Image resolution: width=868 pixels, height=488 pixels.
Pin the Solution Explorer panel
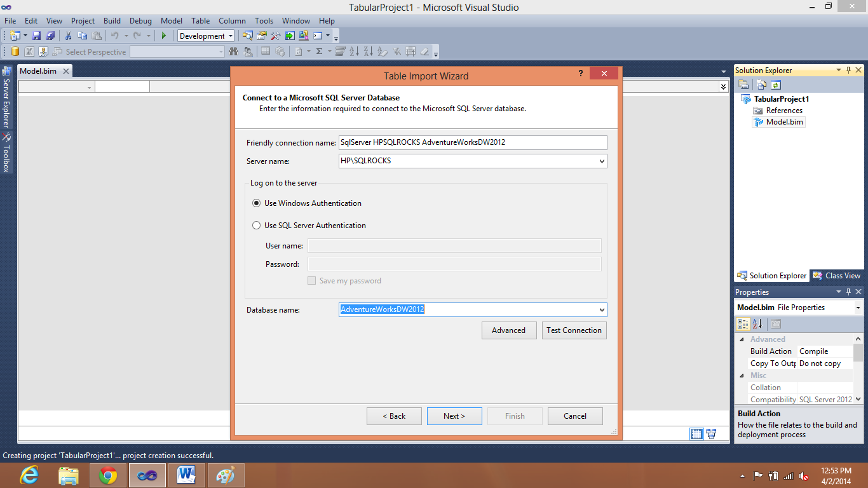click(x=848, y=70)
